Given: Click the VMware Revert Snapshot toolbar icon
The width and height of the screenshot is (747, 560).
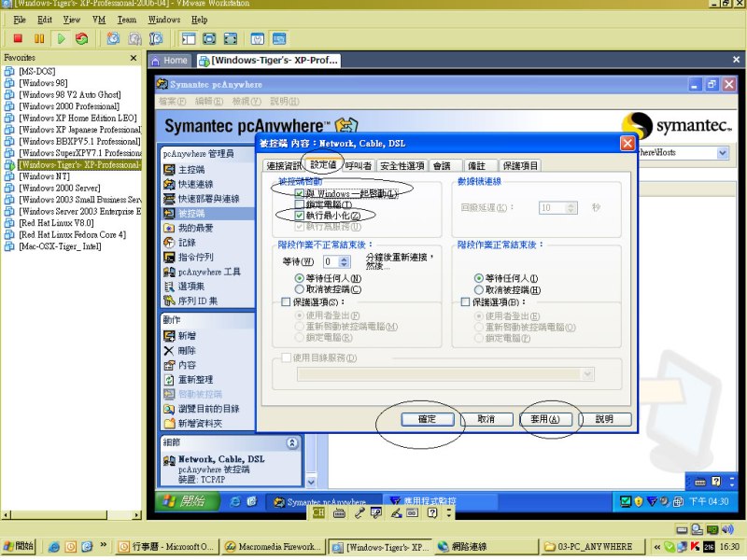Looking at the screenshot, I should 134,38.
